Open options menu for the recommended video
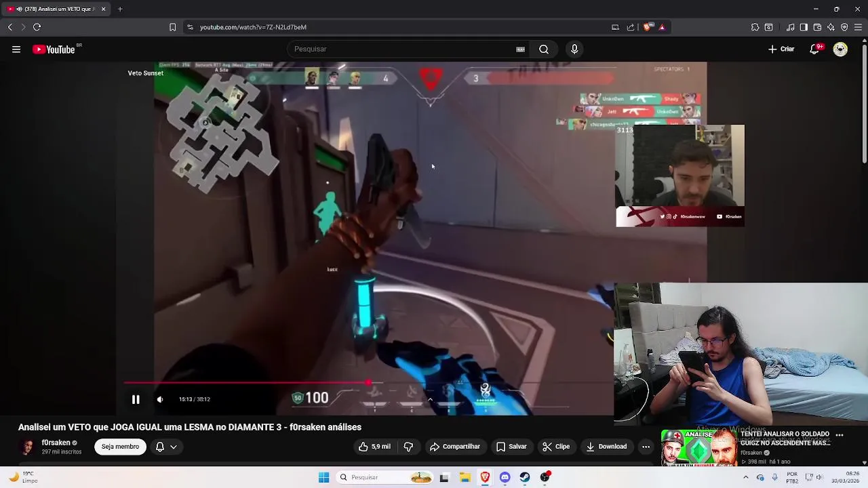 [840, 435]
